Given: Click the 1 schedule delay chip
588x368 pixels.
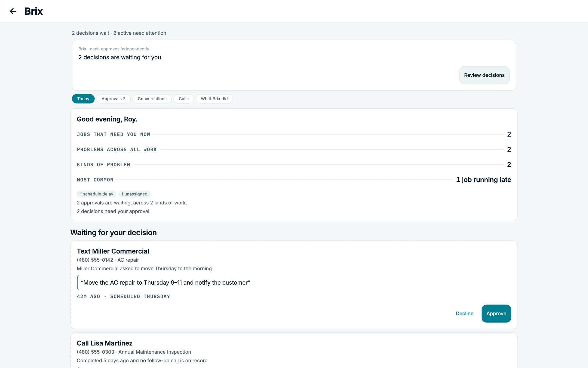Looking at the screenshot, I should click(x=97, y=194).
